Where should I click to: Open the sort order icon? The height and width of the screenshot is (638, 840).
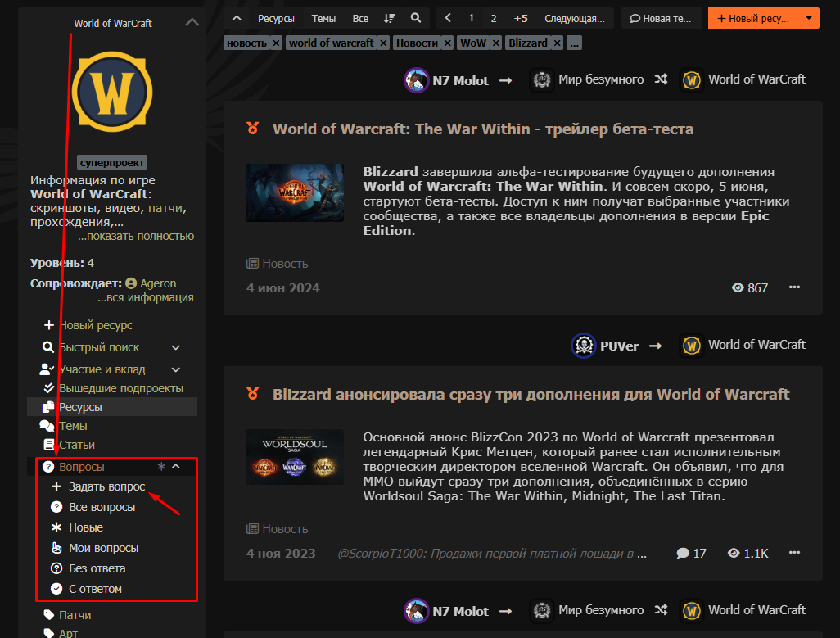coord(390,18)
